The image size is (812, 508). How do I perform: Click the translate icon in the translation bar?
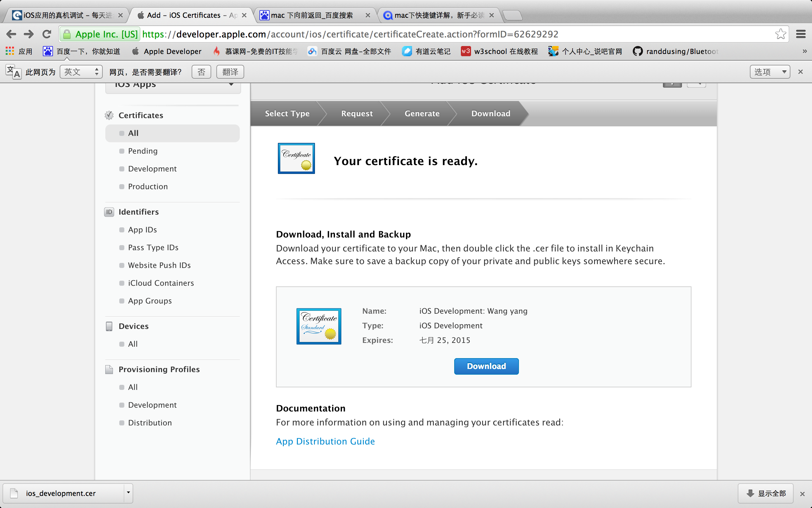13,72
